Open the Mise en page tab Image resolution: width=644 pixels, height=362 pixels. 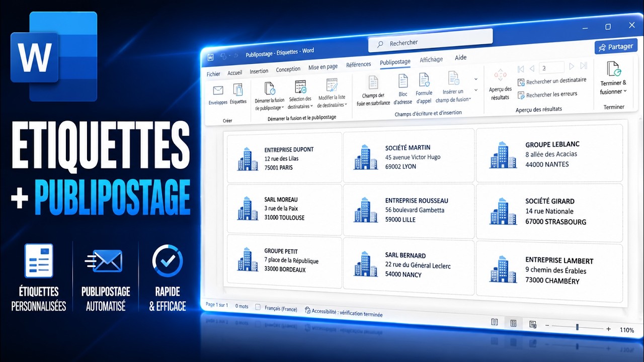coord(323,67)
